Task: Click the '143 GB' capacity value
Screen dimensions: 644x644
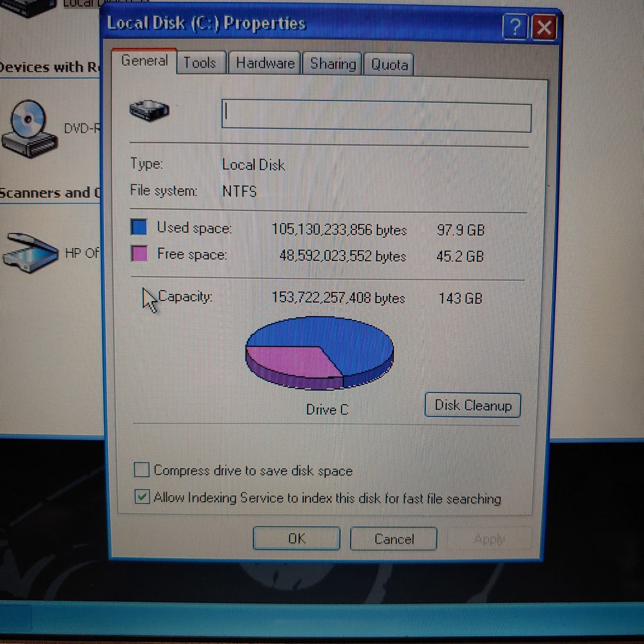Action: tap(460, 299)
